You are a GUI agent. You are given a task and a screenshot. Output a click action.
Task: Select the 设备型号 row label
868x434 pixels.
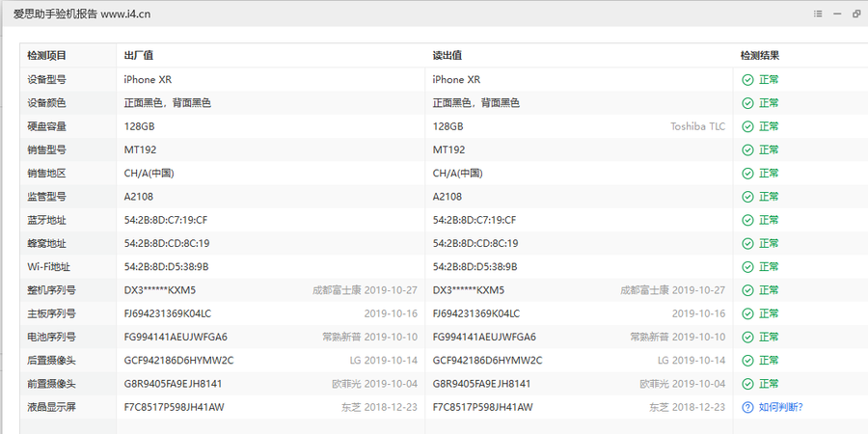tap(47, 80)
